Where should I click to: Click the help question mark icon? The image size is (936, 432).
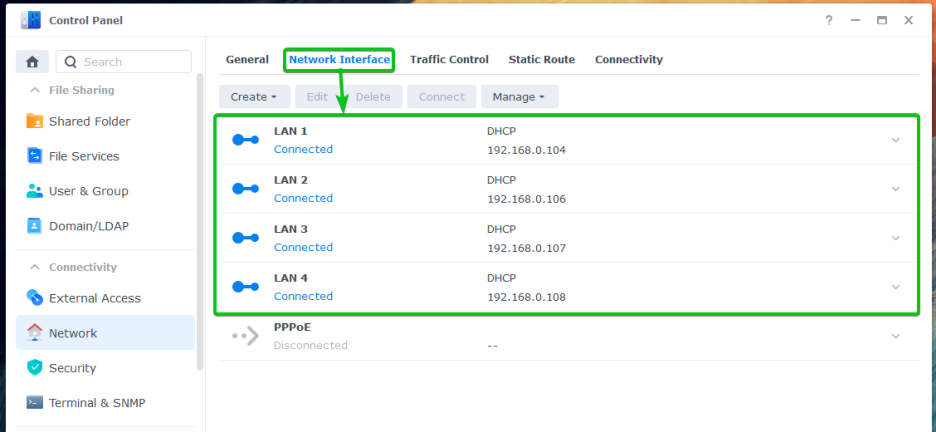[830, 20]
